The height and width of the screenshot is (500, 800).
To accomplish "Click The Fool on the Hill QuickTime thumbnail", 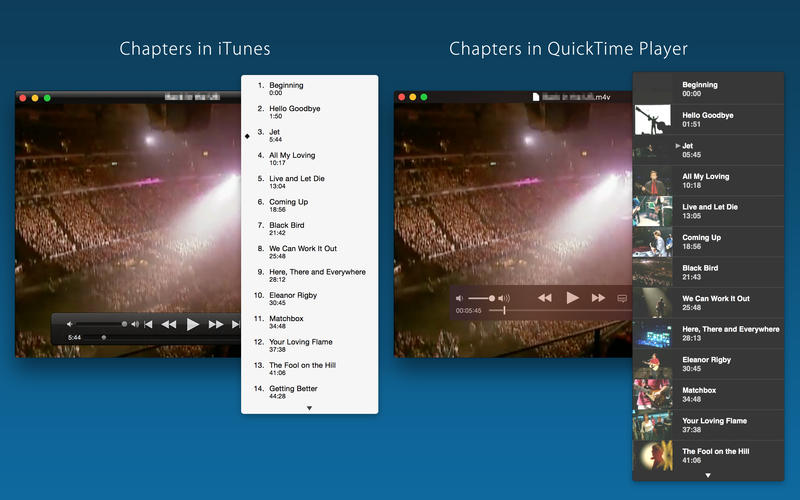I will point(652,456).
